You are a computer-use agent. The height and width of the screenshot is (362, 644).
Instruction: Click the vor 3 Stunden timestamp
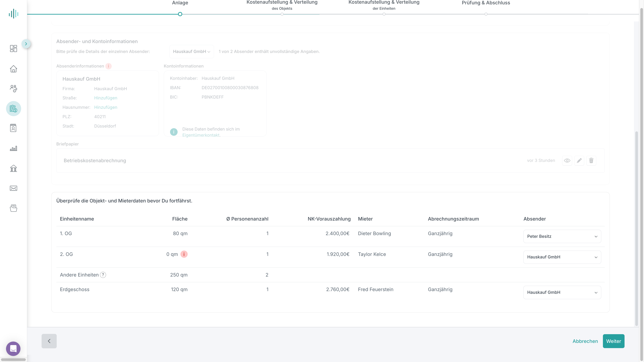pos(541,160)
